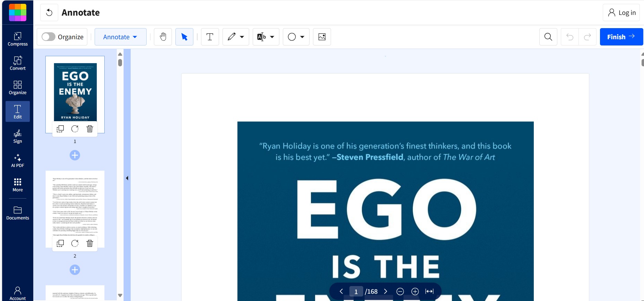
Task: Click the colorful app logo
Action: (x=18, y=12)
